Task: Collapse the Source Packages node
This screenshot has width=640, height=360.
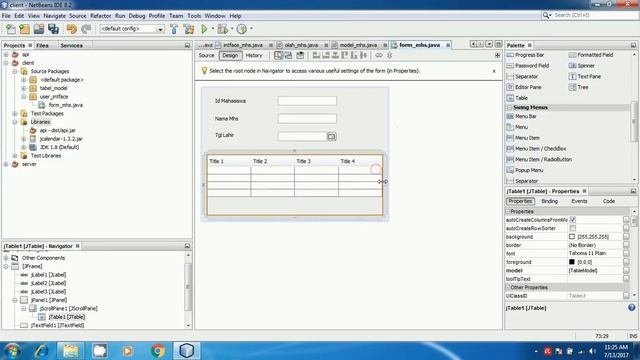Action: click(x=15, y=71)
